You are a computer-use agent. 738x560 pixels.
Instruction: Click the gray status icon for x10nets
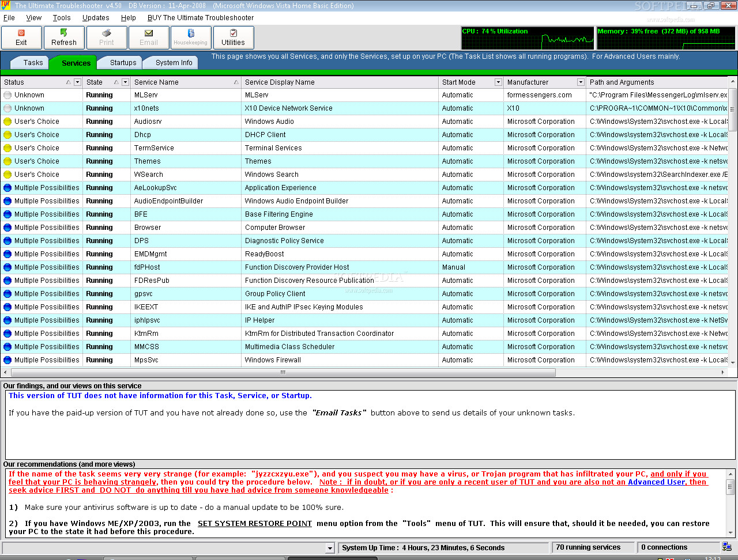click(7, 108)
